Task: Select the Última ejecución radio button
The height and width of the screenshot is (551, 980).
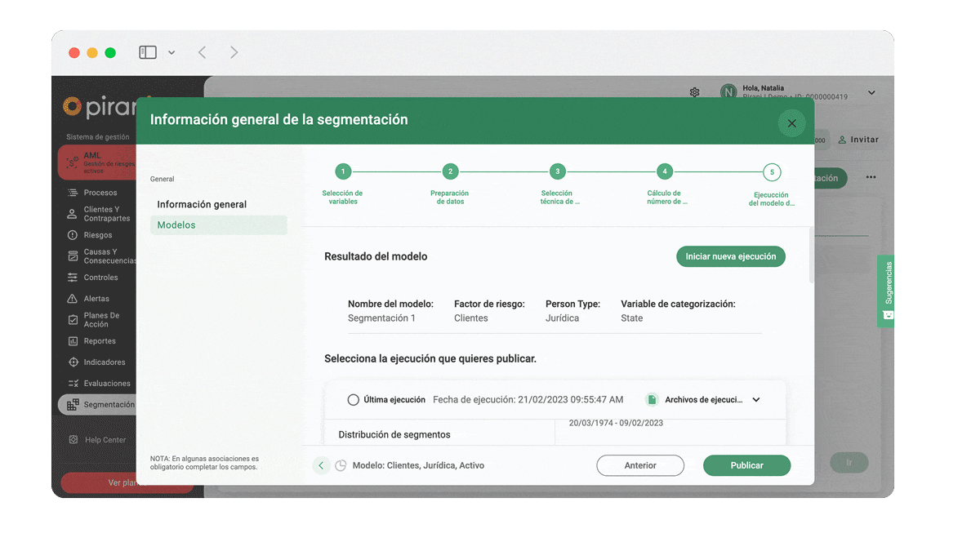Action: [354, 400]
